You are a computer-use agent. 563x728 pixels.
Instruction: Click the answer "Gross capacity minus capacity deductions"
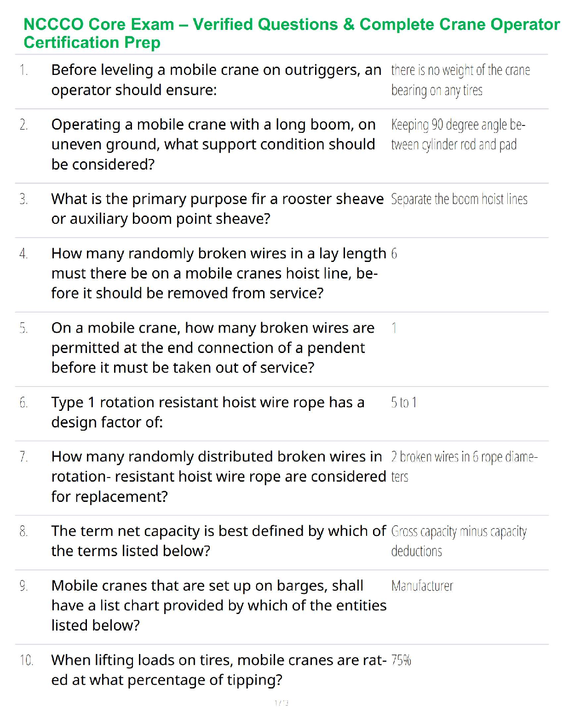pyautogui.click(x=459, y=540)
